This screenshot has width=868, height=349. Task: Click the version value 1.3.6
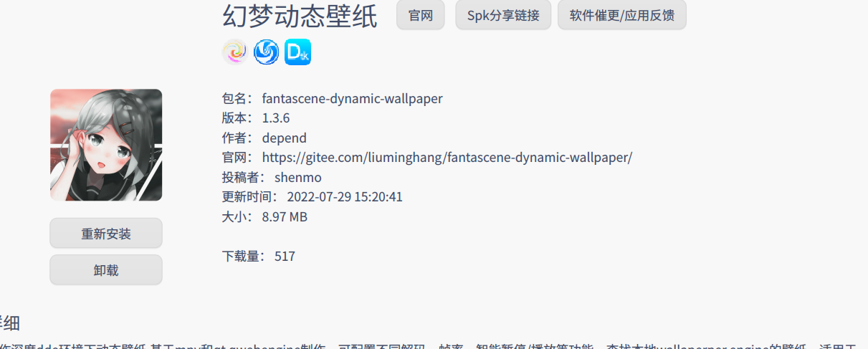click(x=276, y=118)
